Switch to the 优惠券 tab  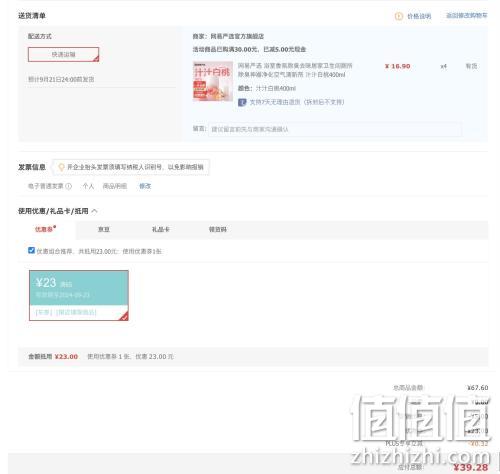[x=44, y=229]
